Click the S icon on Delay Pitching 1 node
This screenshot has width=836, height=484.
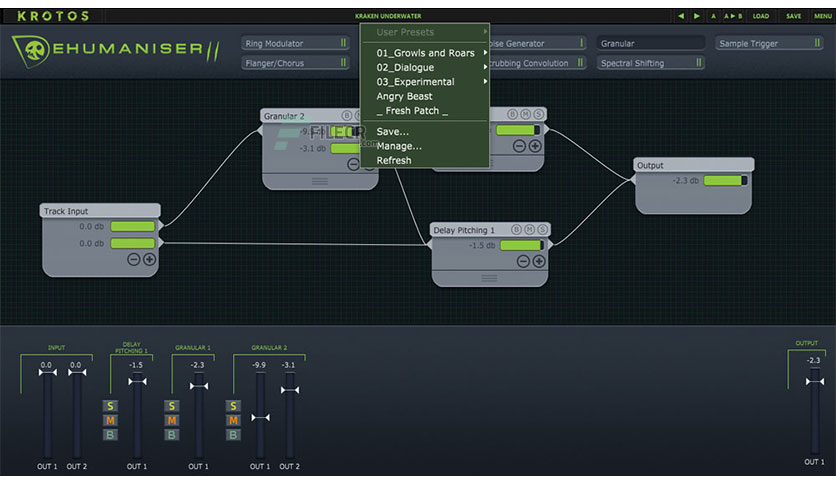[542, 230]
